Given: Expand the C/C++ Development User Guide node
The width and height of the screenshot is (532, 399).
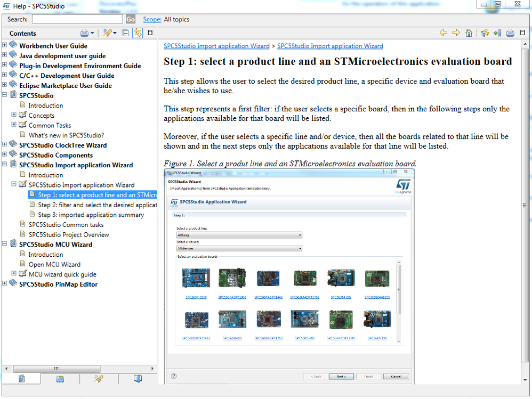Looking at the screenshot, I should [x=4, y=74].
